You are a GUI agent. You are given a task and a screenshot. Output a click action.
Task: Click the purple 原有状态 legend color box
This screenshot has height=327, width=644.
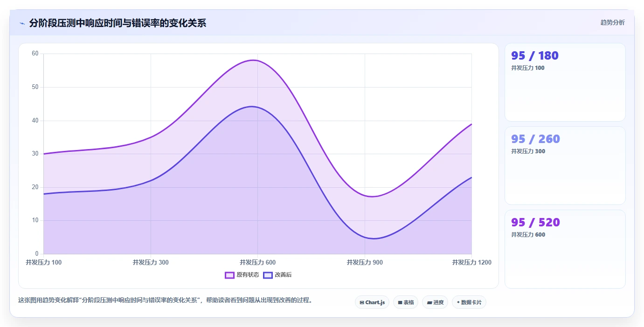[229, 275]
